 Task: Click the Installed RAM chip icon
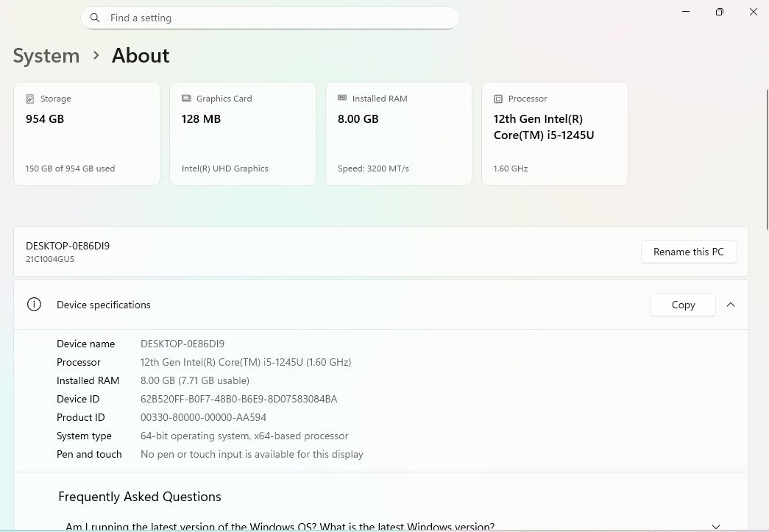(342, 98)
